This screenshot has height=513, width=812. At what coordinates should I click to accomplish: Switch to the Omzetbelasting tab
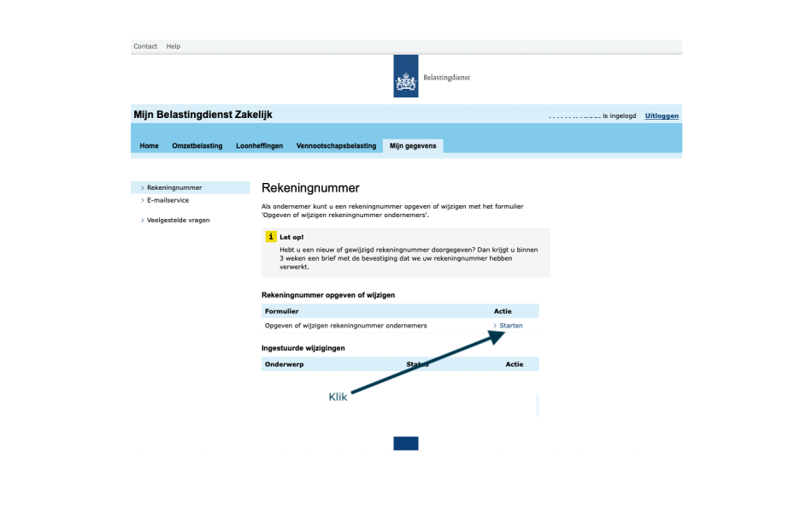(x=197, y=145)
